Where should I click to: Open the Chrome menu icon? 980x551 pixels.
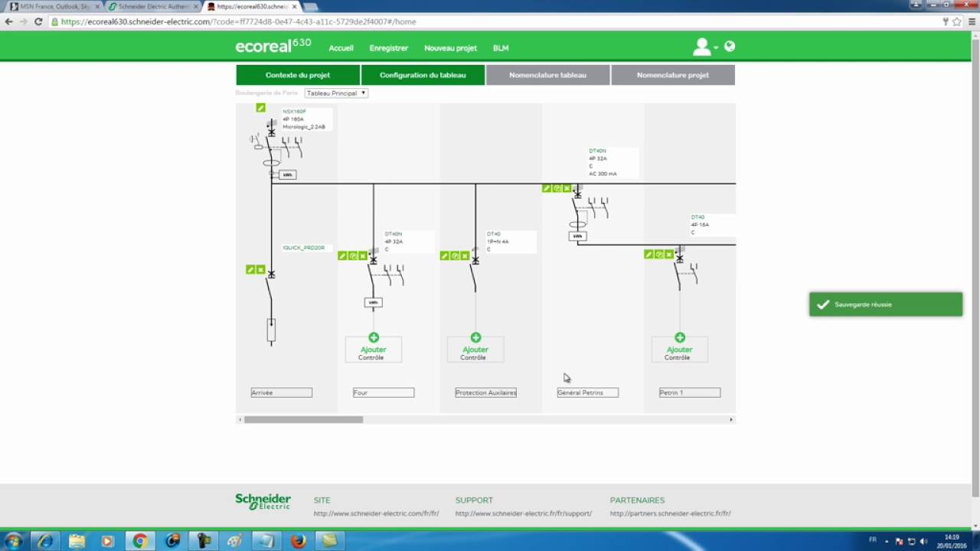(x=972, y=21)
